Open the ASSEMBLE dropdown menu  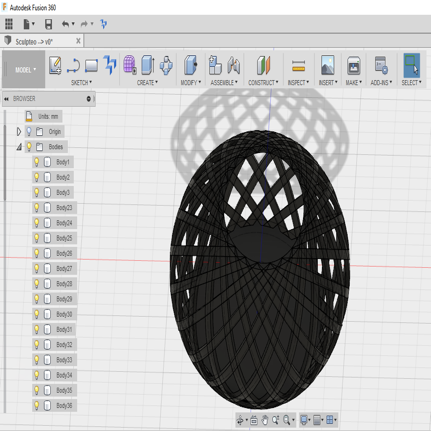click(224, 82)
